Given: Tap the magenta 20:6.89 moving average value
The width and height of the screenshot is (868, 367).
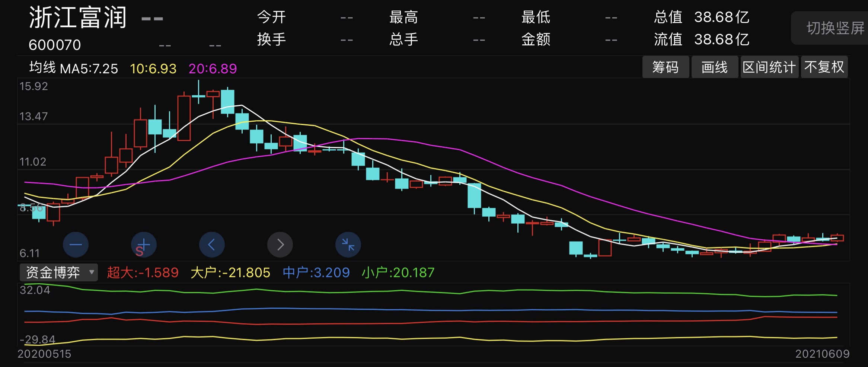Looking at the screenshot, I should click(213, 68).
